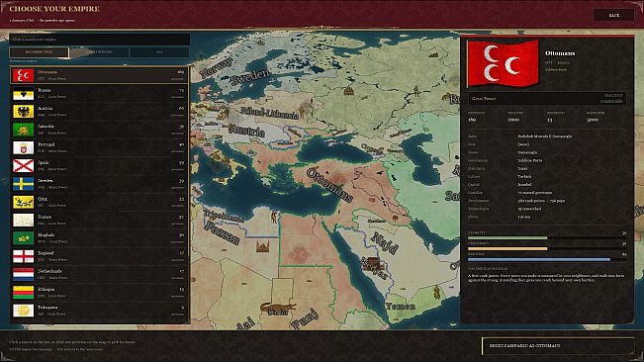Image resolution: width=644 pixels, height=362 pixels.
Task: Choose the Netherlands tricolor flag
Action: point(23,274)
